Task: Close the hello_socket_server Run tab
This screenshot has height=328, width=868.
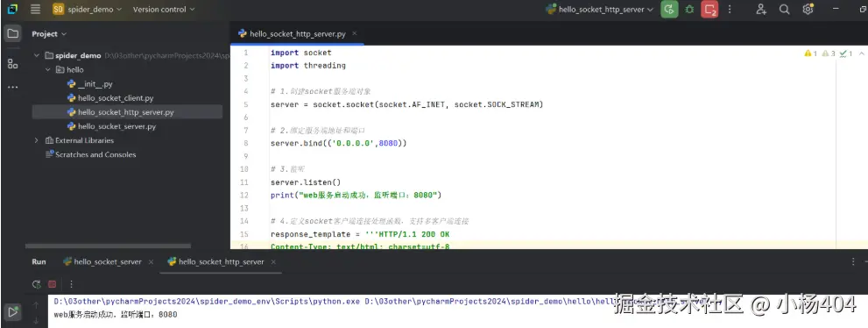Action: pyautogui.click(x=151, y=261)
